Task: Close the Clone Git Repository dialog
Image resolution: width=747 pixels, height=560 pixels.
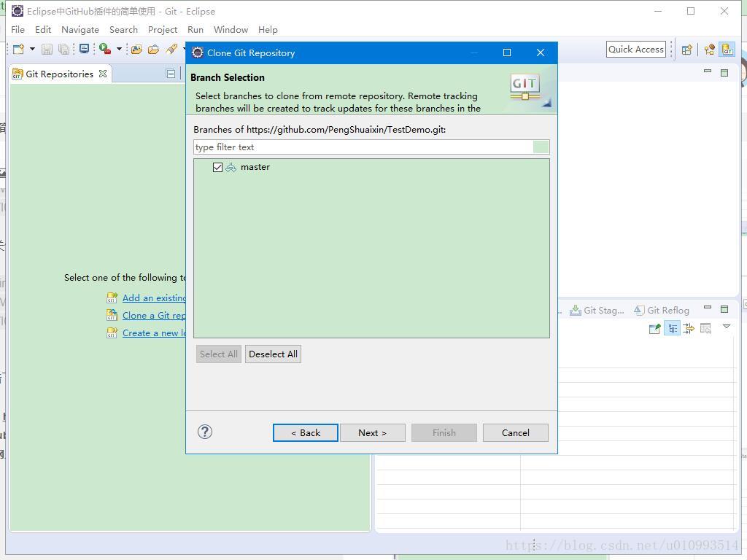Action: pyautogui.click(x=541, y=52)
